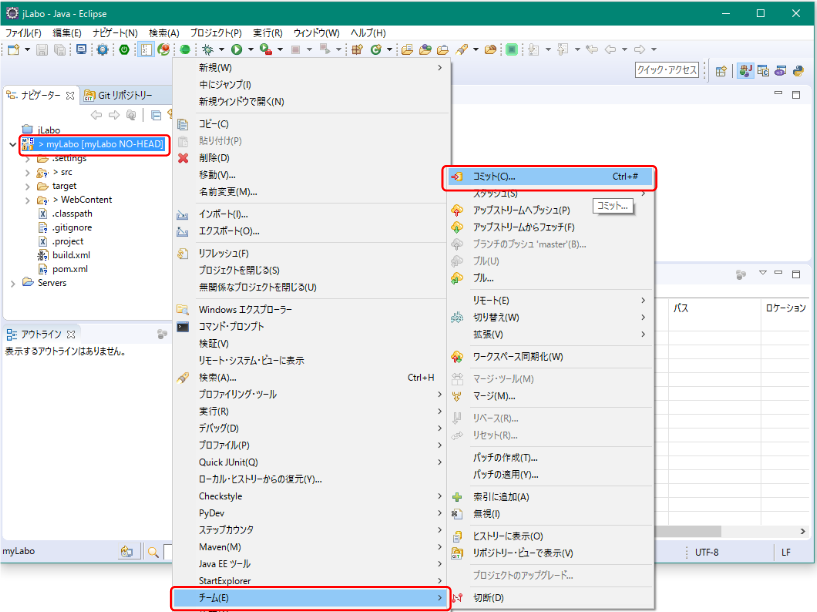Select the プル... menu entry
The height and width of the screenshot is (612, 817).
coord(483,278)
